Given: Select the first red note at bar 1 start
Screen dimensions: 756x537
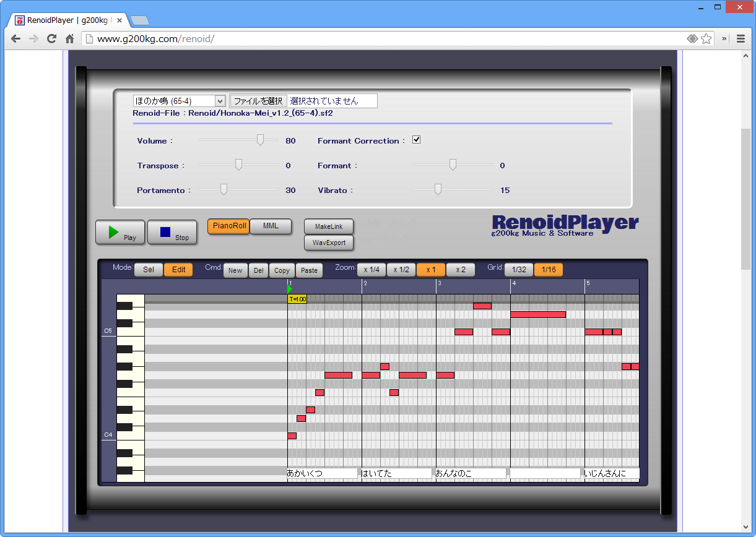Looking at the screenshot, I should tap(292, 436).
